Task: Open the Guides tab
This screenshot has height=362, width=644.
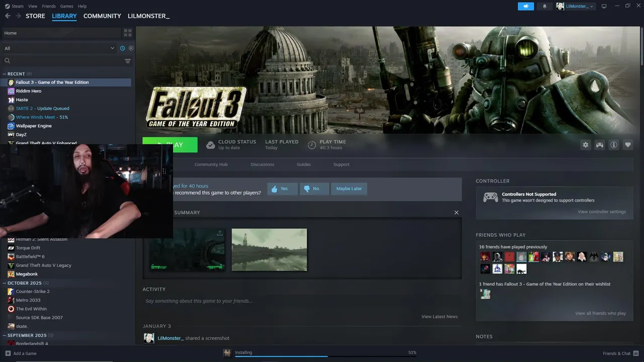Action: click(x=303, y=164)
